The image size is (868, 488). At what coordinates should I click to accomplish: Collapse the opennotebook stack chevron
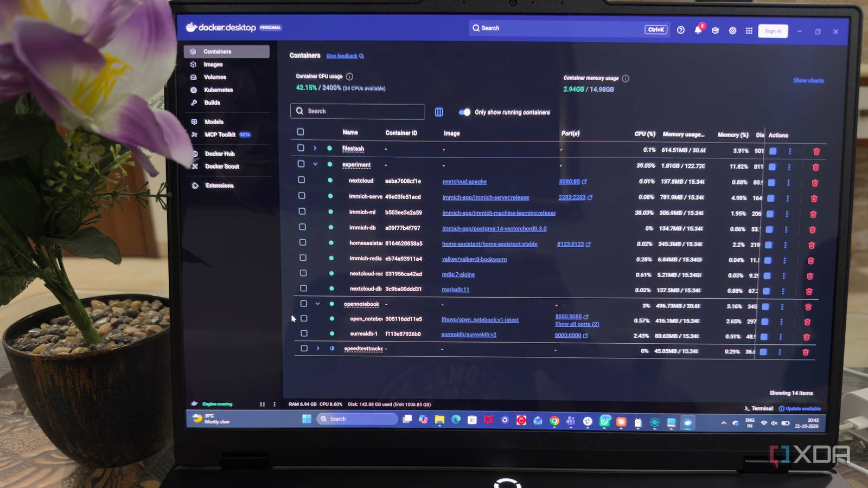coord(317,304)
